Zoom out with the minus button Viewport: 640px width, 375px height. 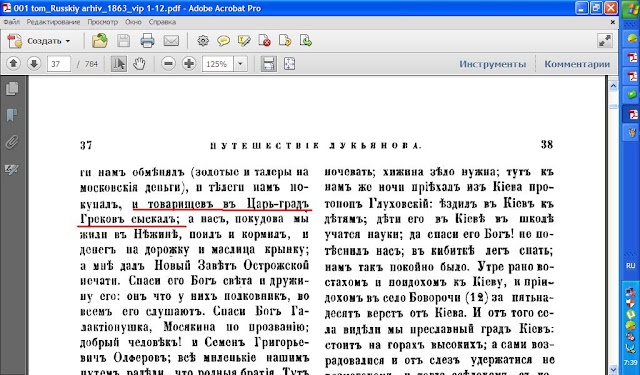(x=168, y=64)
